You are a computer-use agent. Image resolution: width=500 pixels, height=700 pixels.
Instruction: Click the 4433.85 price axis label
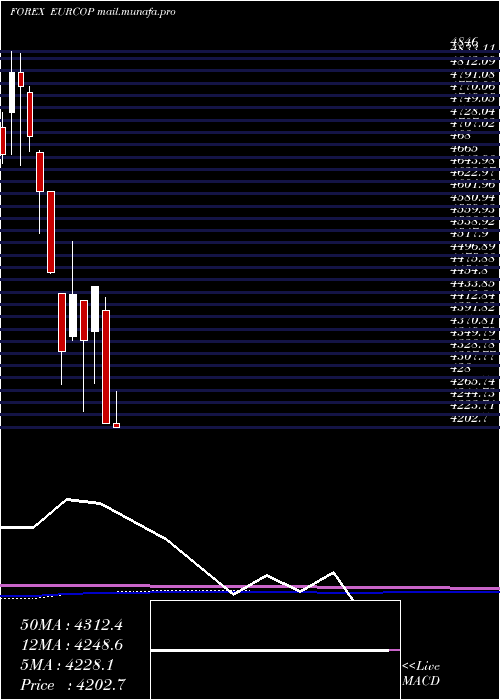point(473,283)
